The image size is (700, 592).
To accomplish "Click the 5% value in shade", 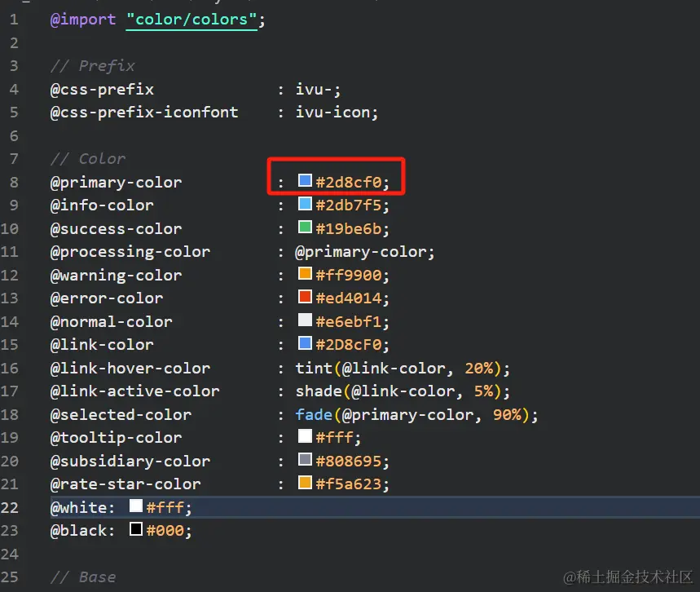I will point(484,391).
